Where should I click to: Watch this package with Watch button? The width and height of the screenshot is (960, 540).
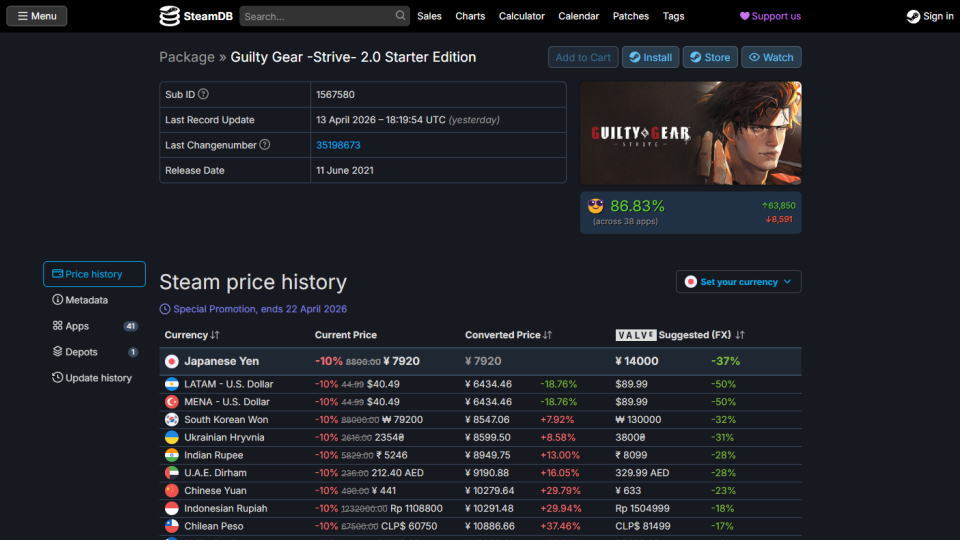[771, 57]
